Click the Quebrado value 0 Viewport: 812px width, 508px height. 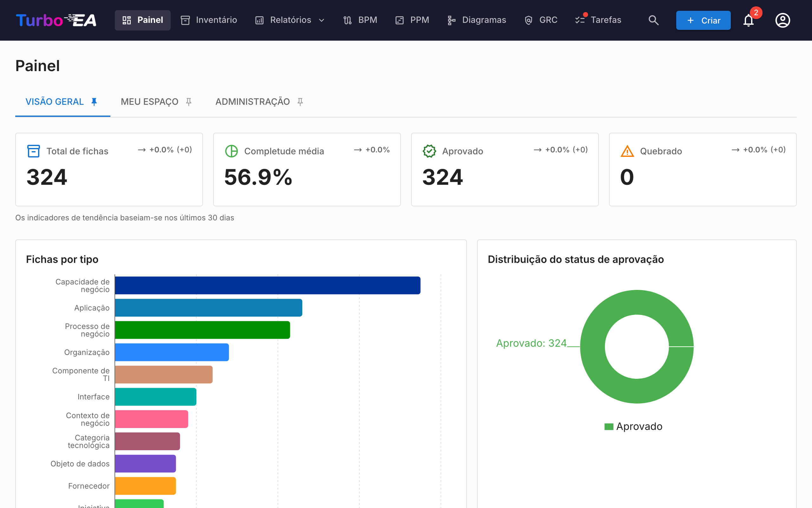click(x=627, y=177)
